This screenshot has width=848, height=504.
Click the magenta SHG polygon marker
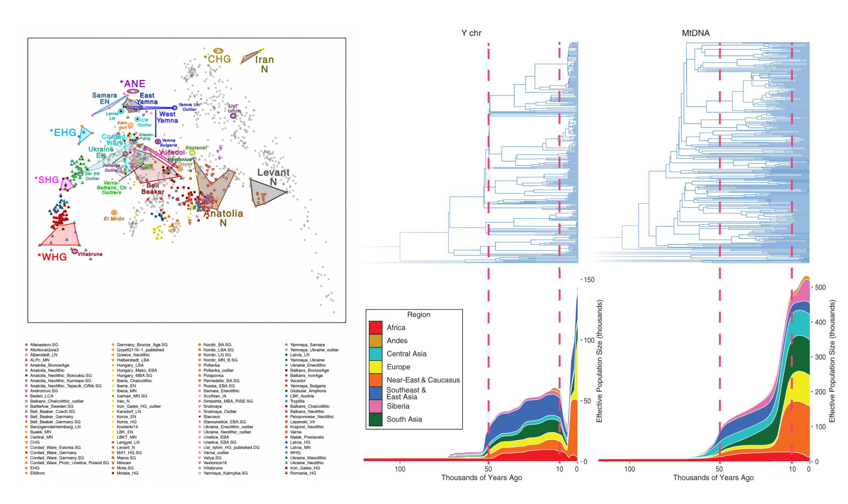[x=66, y=184]
